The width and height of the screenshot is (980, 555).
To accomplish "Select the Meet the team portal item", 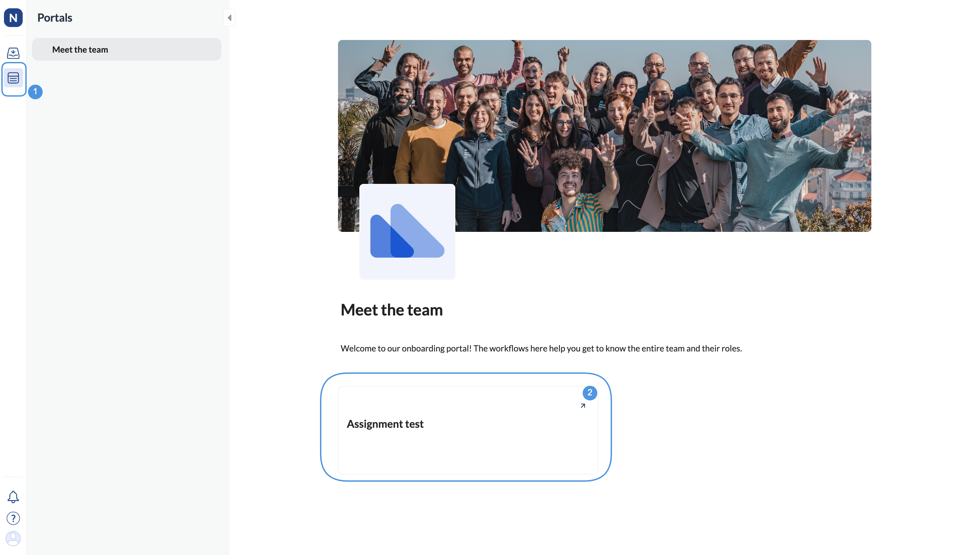I will (126, 50).
